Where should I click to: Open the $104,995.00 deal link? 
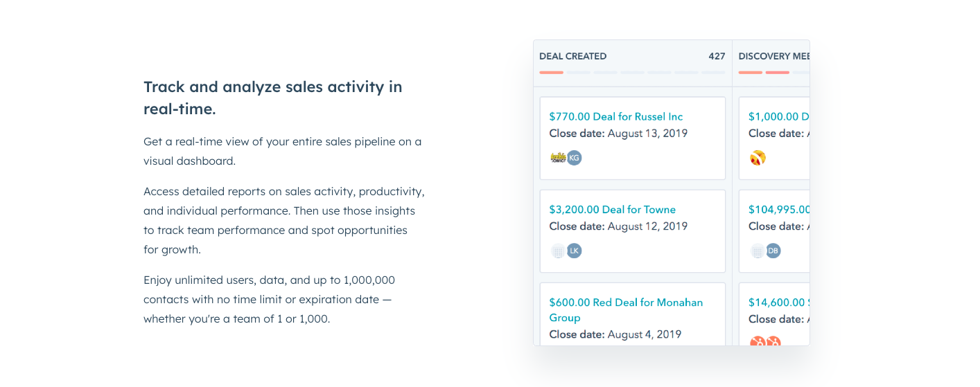[x=778, y=209]
